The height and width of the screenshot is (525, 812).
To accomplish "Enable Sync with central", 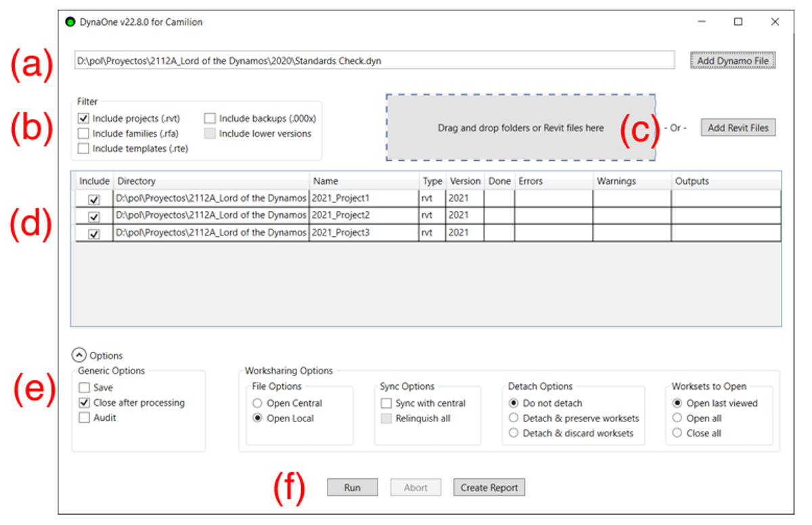I will click(x=386, y=403).
